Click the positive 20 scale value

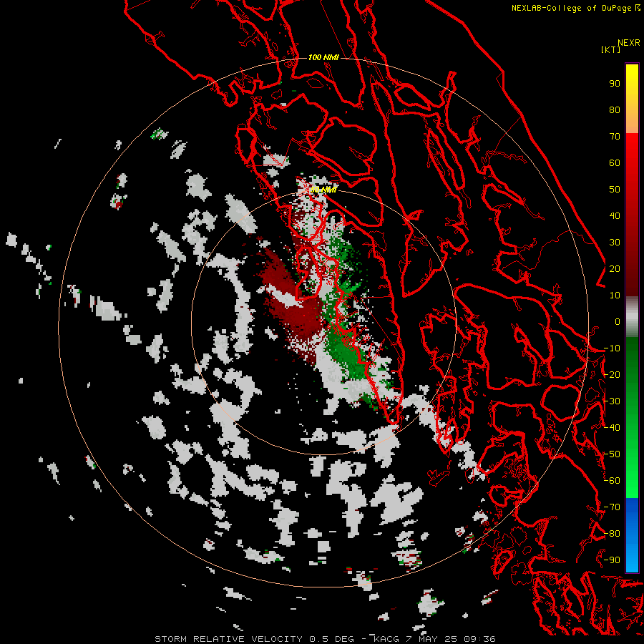click(615, 268)
